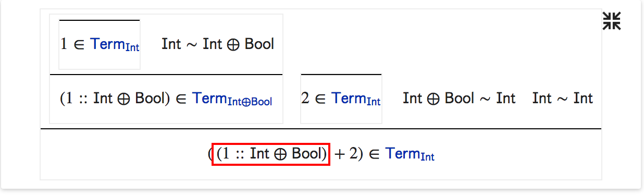Click the ∈ symbol before Term Int⊕Bool

tap(181, 99)
